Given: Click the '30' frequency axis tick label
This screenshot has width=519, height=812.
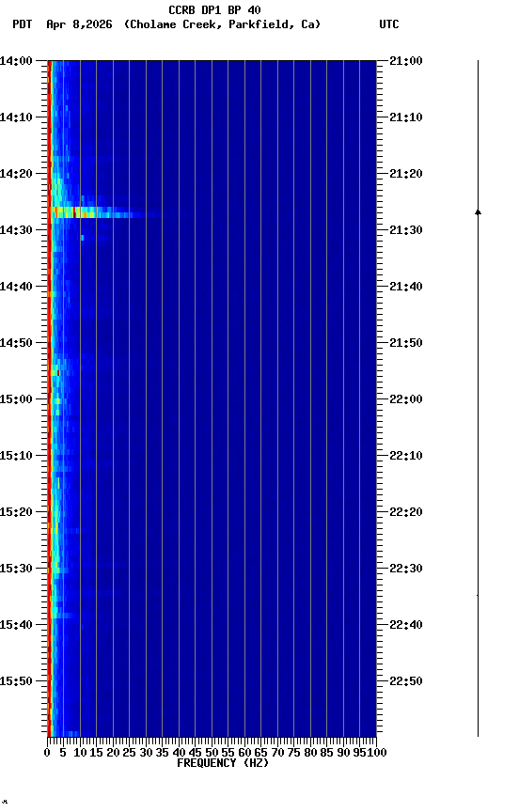Looking at the screenshot, I should coord(146,753).
